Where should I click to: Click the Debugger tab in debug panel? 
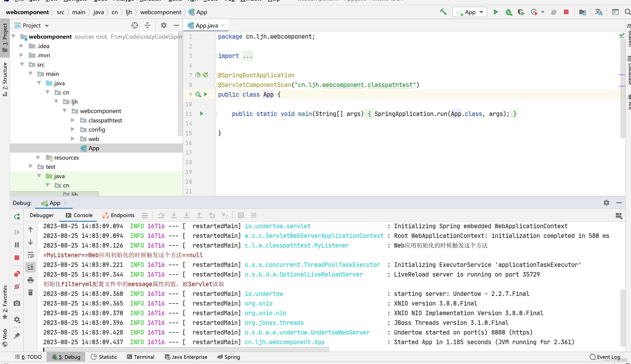42,215
